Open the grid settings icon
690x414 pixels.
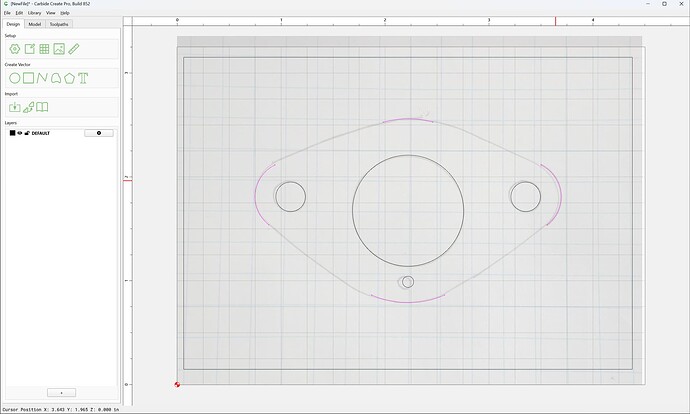[x=44, y=49]
